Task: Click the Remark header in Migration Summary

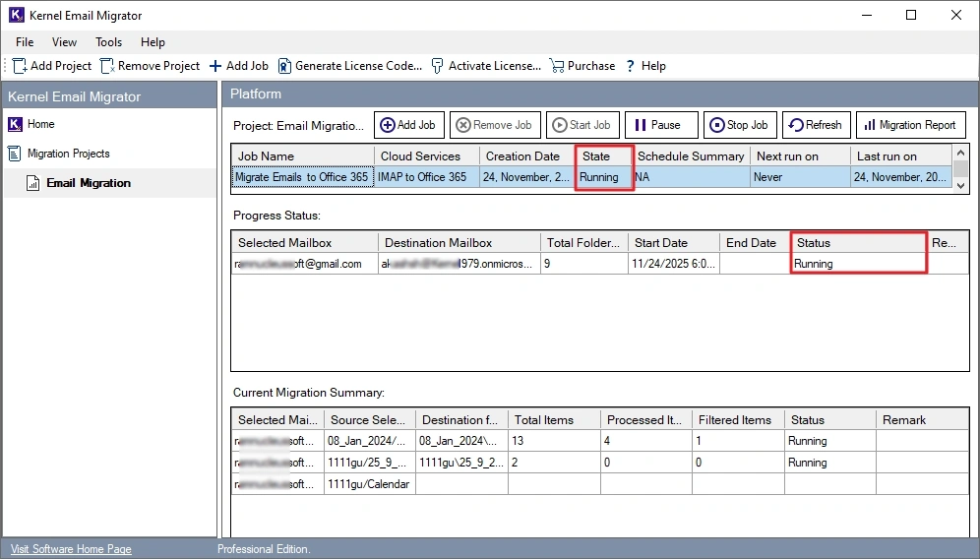Action: click(x=923, y=419)
